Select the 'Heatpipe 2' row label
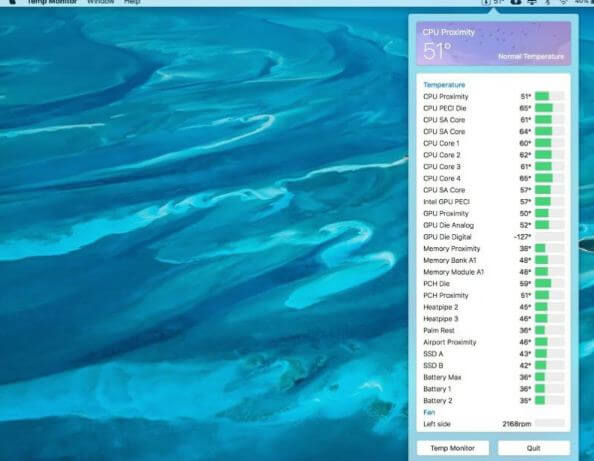This screenshot has width=594, height=461. coord(441,307)
